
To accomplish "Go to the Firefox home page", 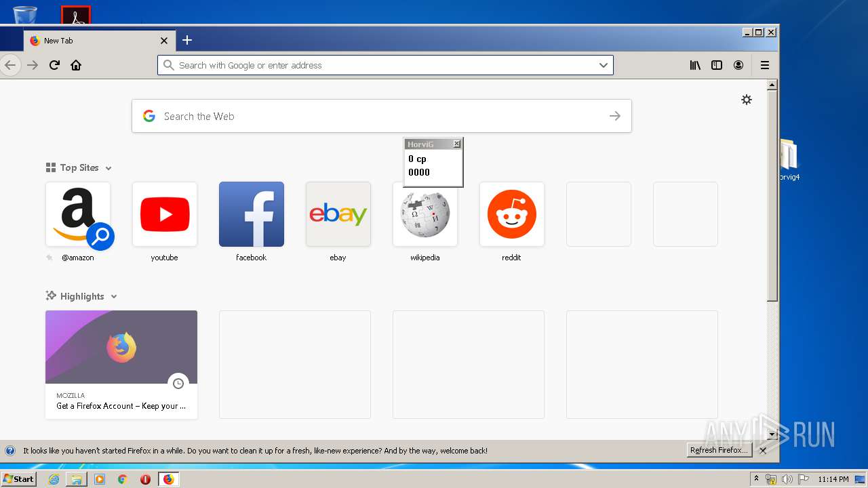I will click(x=76, y=65).
